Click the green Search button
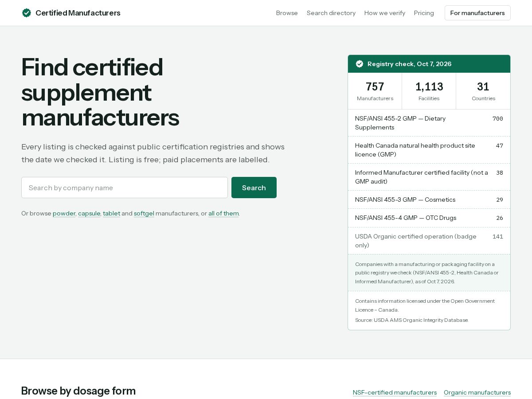532x399 pixels. point(254,188)
